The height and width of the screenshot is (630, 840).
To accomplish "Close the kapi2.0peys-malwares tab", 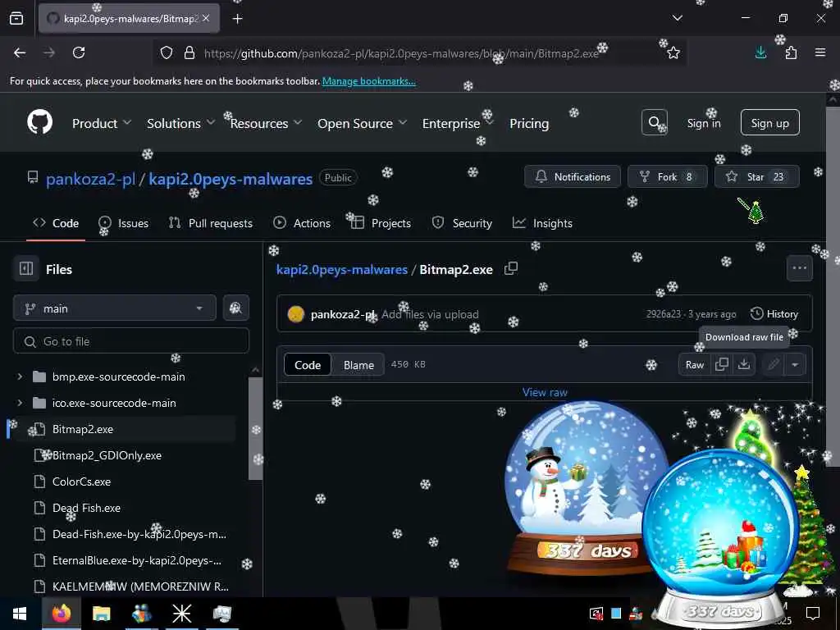I will click(206, 18).
